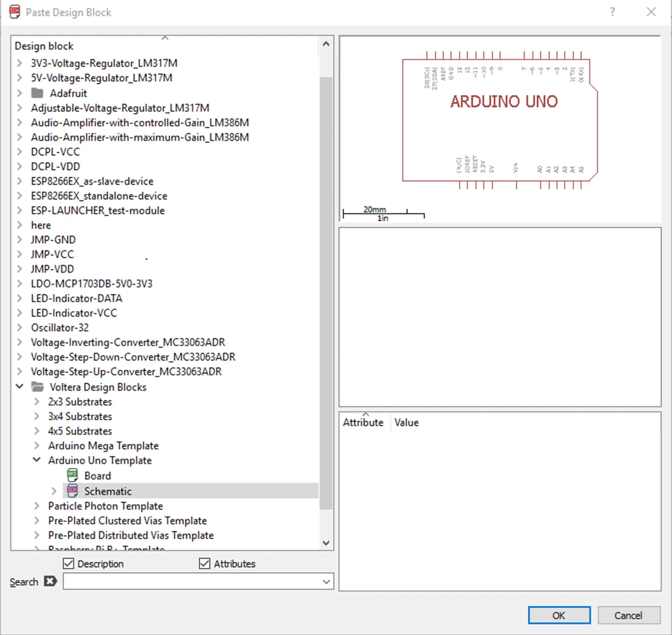Viewport: 672px width, 635px height.
Task: Click the tree scrollbar up arrow
Action: pyautogui.click(x=326, y=44)
